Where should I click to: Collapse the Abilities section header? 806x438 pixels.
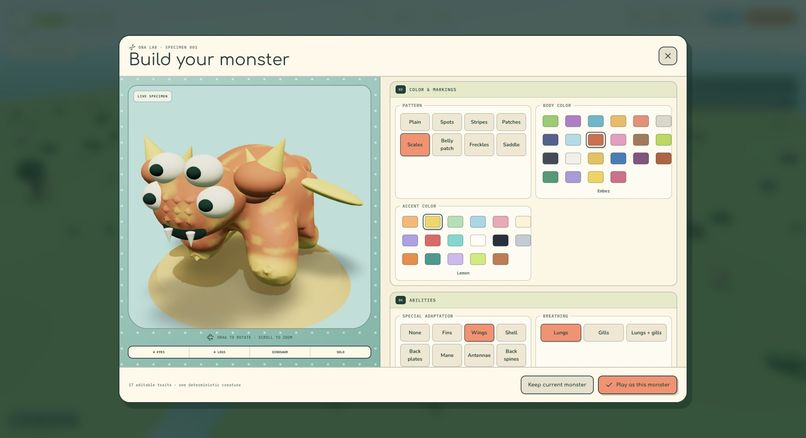533,300
